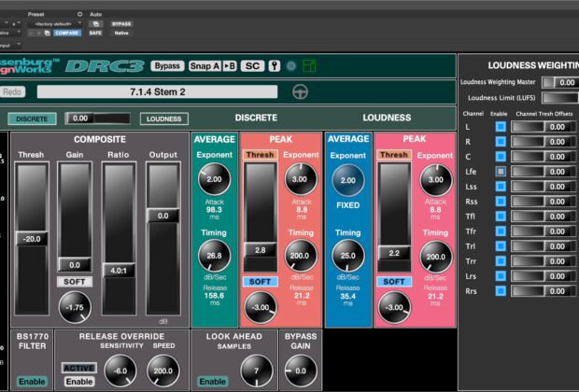Image resolution: width=579 pixels, height=392 pixels.
Task: Click the green layout icon in header
Action: tap(309, 66)
